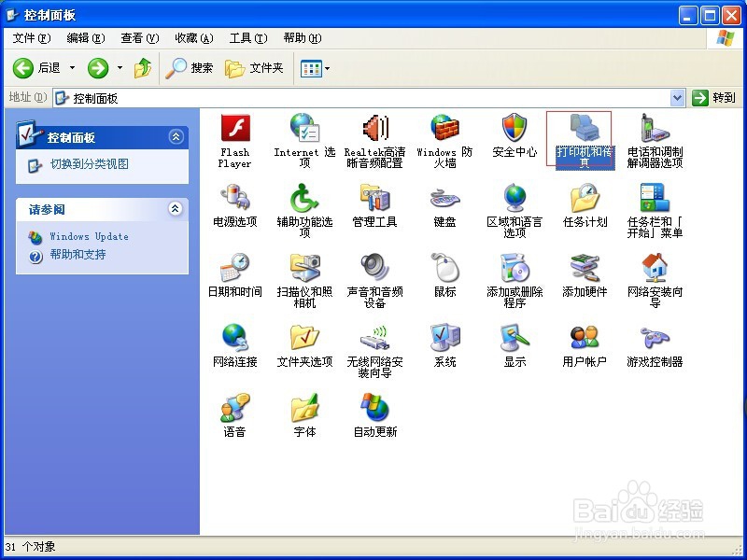Click the 转到 go button
Screen dimensions: 747x560
[x=713, y=98]
